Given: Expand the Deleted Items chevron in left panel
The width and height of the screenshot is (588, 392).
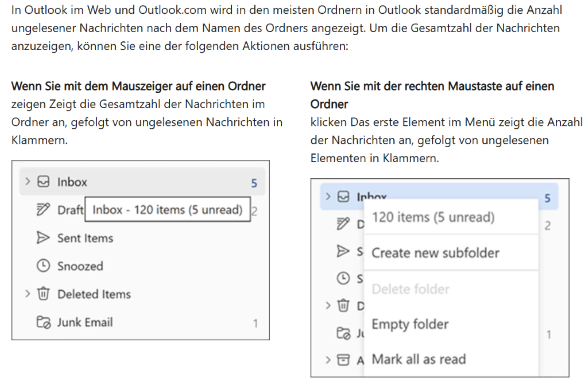Looking at the screenshot, I should pos(28,294).
